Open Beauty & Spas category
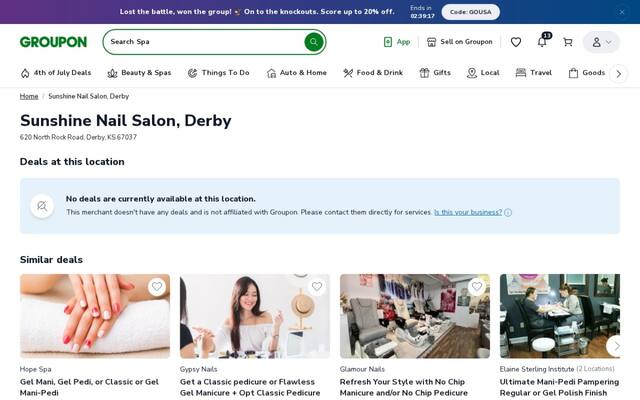640x400 pixels. coord(139,73)
